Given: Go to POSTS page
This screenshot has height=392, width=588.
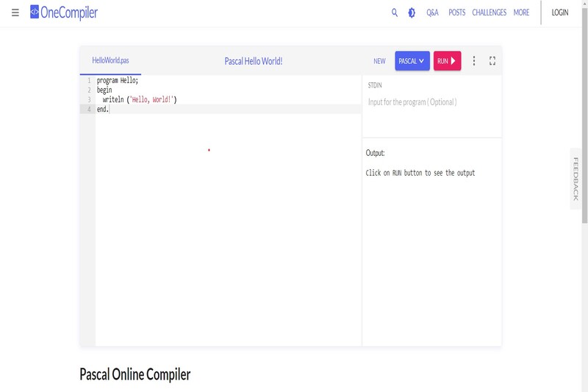Looking at the screenshot, I should (x=457, y=13).
